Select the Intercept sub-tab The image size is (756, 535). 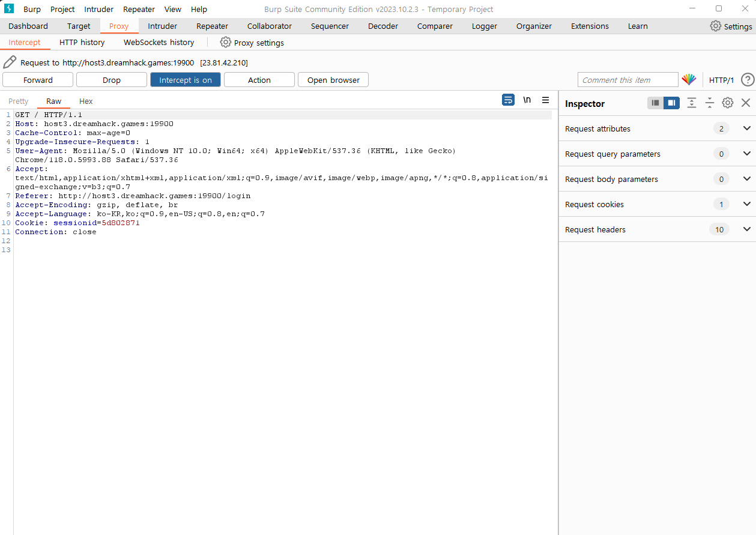(x=25, y=42)
